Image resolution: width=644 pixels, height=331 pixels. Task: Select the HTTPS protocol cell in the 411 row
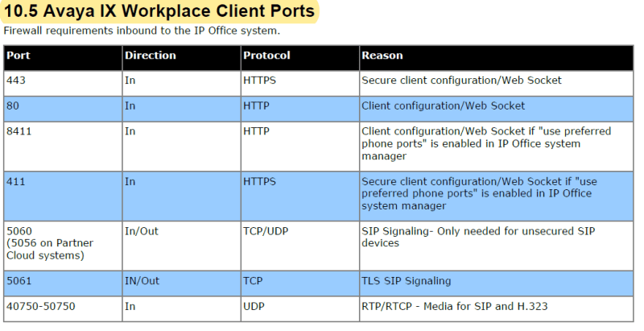coord(299,197)
